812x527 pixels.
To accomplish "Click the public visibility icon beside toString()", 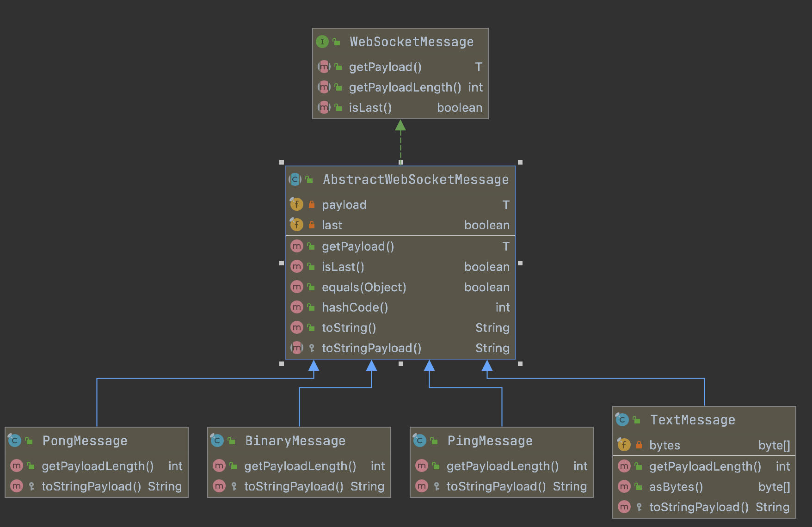I will (311, 328).
